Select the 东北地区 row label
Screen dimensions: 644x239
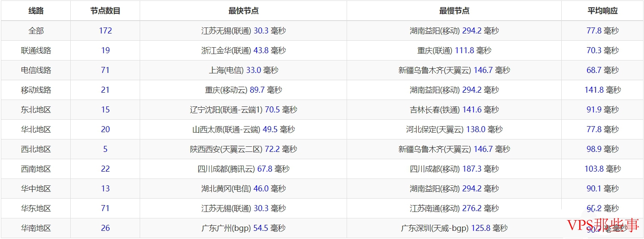(36, 110)
